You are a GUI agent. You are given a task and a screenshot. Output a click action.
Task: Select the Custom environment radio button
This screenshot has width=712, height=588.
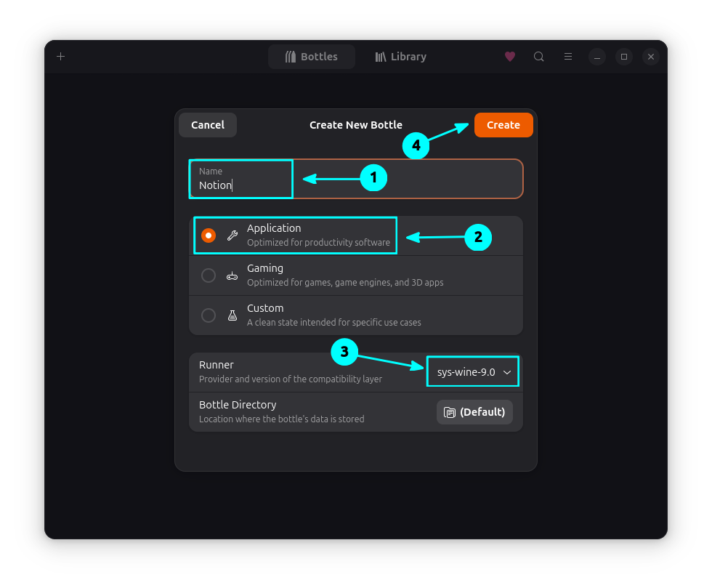[209, 315]
